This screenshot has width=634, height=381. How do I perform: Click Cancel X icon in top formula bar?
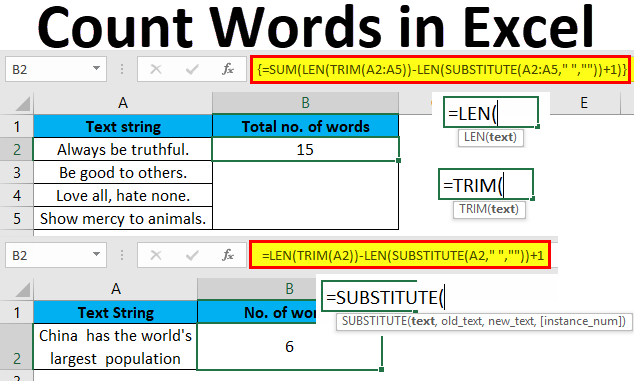click(x=156, y=70)
